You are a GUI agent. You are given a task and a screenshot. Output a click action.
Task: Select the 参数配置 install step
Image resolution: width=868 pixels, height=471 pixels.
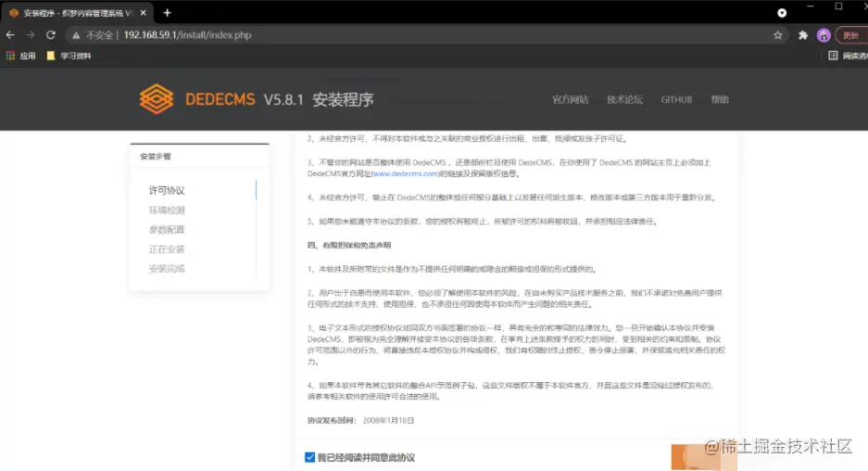click(167, 229)
